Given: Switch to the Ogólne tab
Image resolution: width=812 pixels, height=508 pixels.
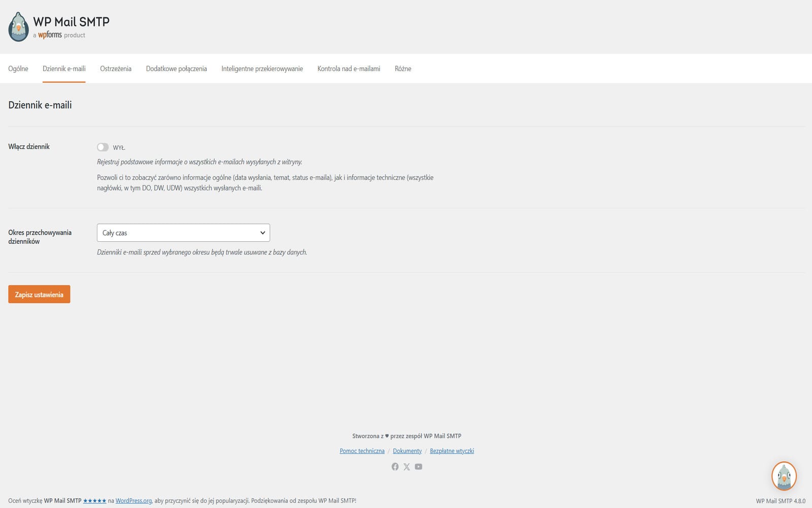Looking at the screenshot, I should 18,69.
